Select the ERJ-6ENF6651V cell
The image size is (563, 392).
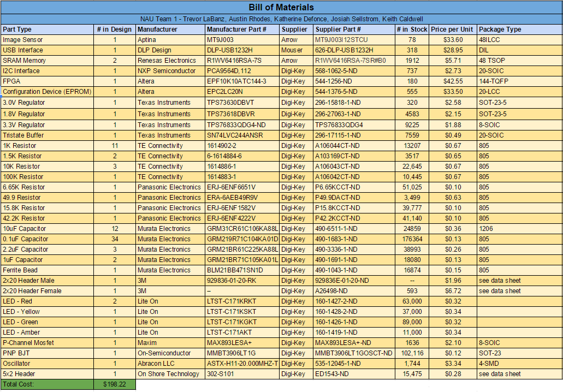(242, 187)
